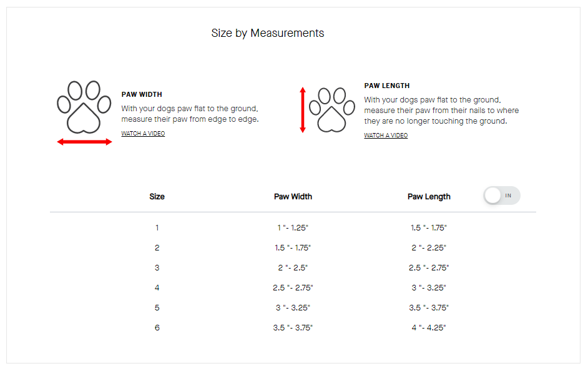Screen dimensions: 588x376
Task: Click the red vertical length arrow
Action: click(303, 110)
